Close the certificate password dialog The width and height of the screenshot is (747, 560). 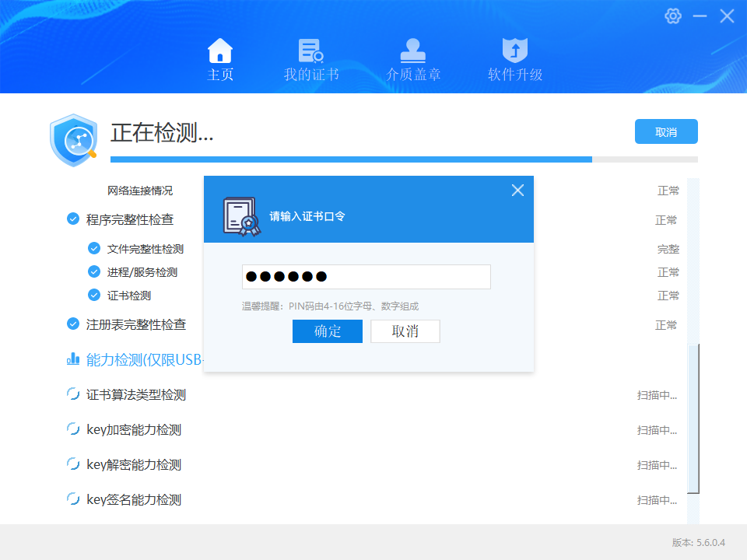517,191
